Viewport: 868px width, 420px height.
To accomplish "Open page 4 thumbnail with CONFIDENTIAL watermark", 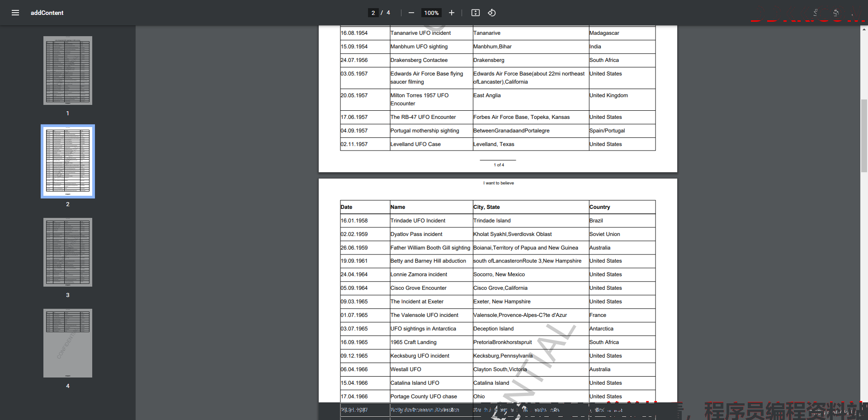I will tap(68, 343).
